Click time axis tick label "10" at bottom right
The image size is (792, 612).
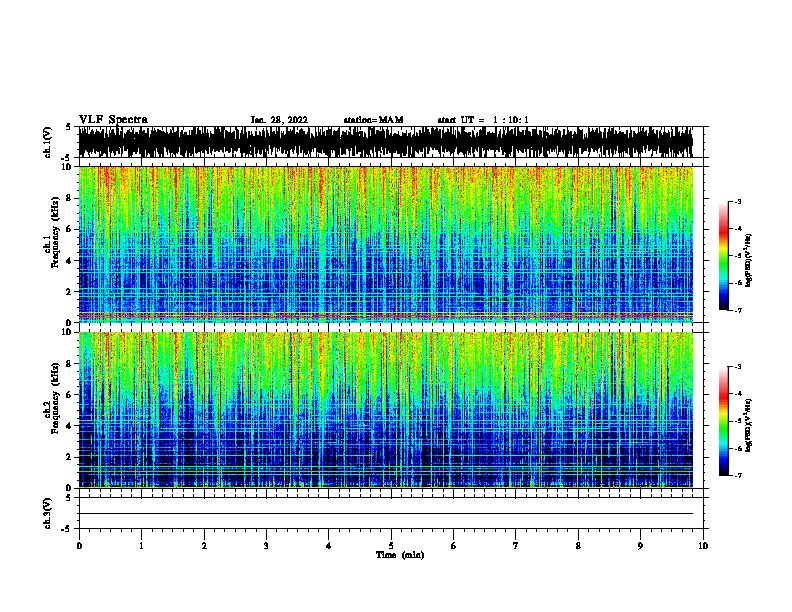tap(703, 545)
